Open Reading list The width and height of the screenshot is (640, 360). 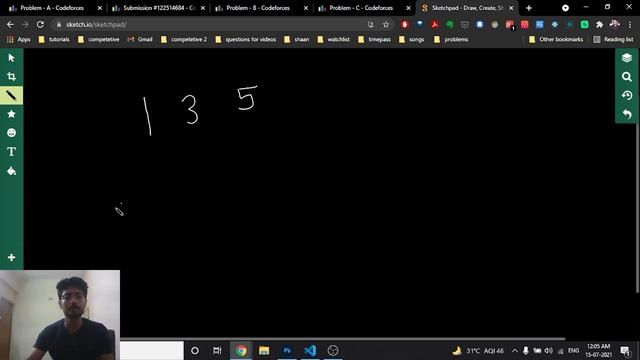pyautogui.click(x=613, y=39)
